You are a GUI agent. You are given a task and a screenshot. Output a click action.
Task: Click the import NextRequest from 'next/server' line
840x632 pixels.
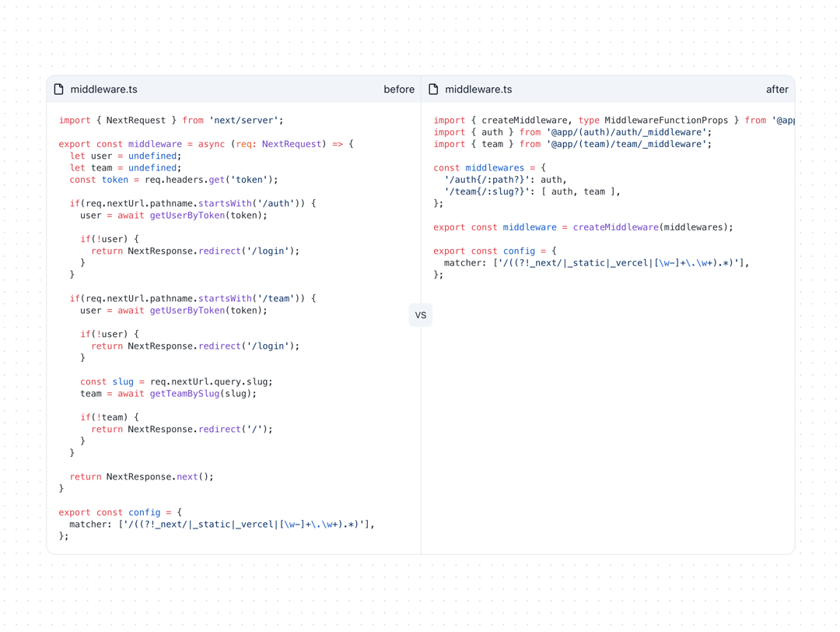click(171, 121)
